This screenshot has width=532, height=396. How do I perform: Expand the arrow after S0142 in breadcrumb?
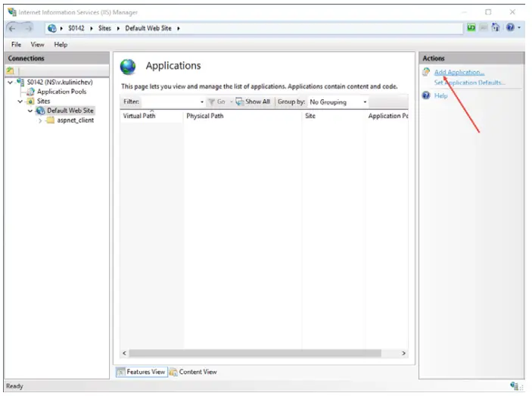point(92,29)
